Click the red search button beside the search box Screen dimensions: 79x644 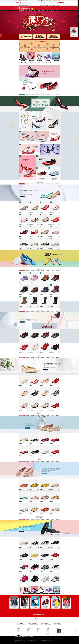(x=59, y=3)
